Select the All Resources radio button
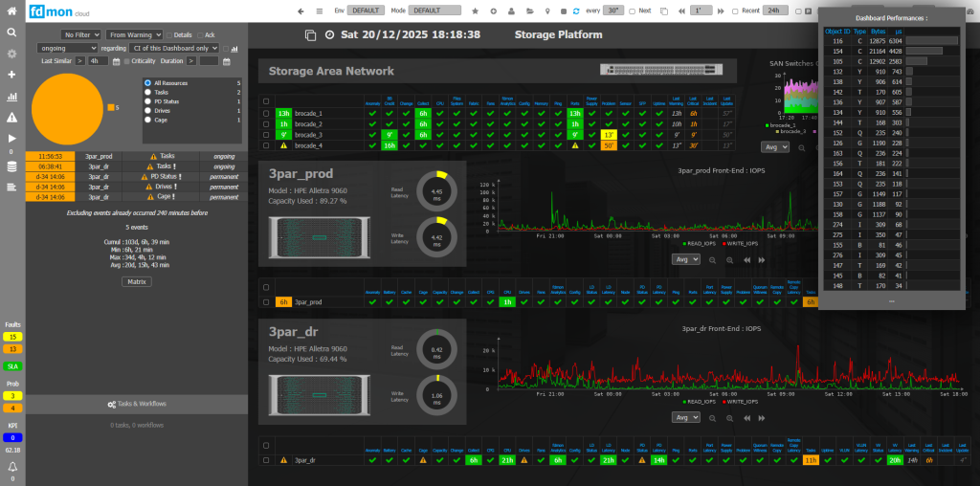This screenshot has width=980, height=486. pyautogui.click(x=147, y=83)
